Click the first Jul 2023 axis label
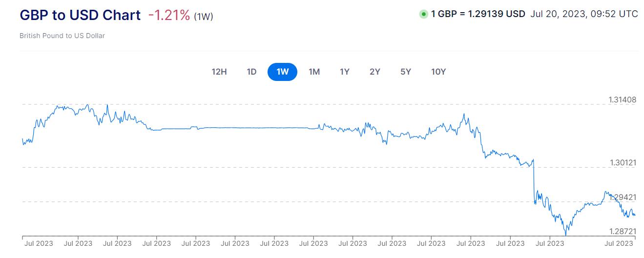The width and height of the screenshot is (644, 258). click(x=38, y=243)
